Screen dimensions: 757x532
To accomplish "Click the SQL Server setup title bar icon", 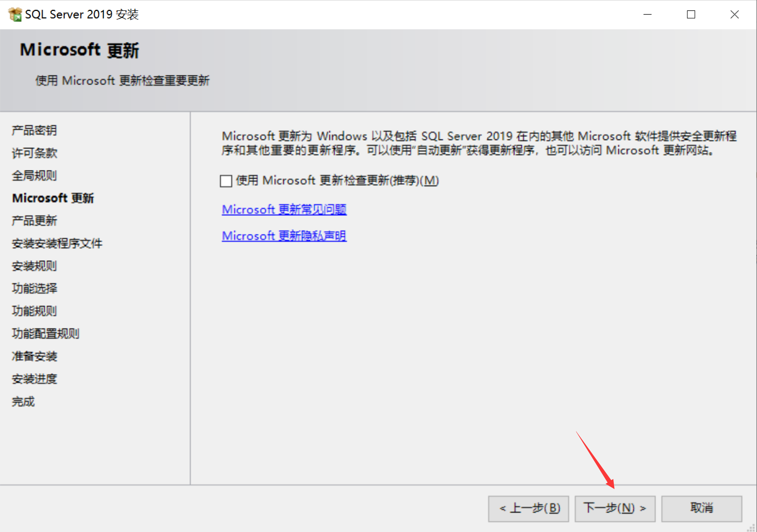I will point(15,15).
